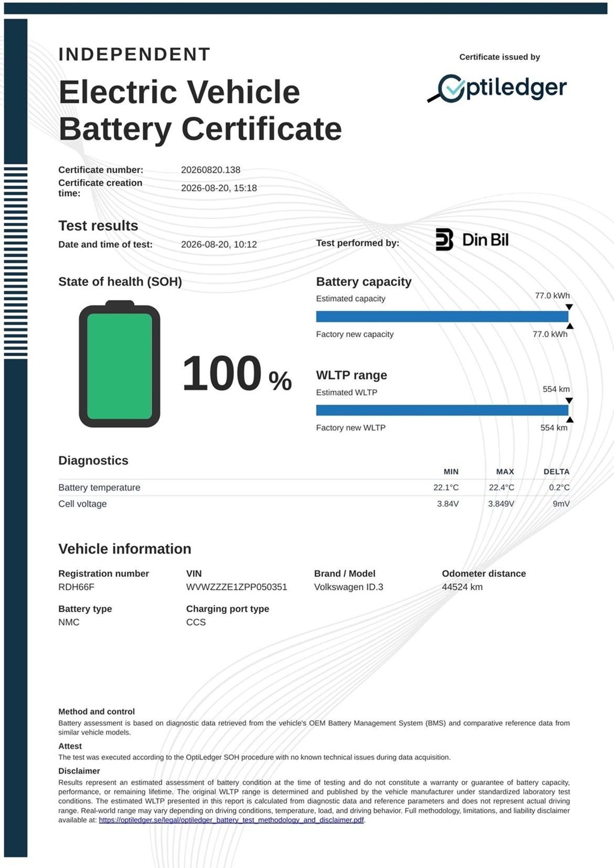Select VIN WVWZZZE1ZPP050351
Screen dimensions: 614x868
click(237, 587)
